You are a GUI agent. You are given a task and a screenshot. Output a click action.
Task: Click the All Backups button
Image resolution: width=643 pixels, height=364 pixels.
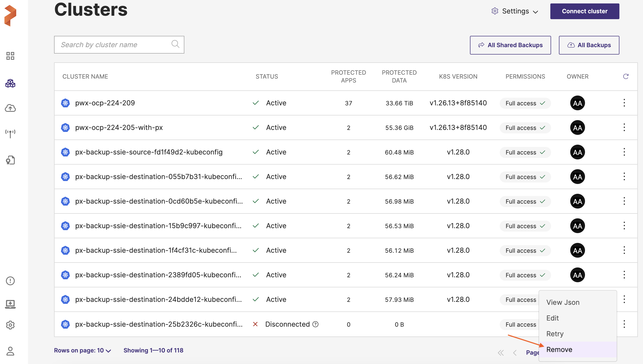pos(589,45)
